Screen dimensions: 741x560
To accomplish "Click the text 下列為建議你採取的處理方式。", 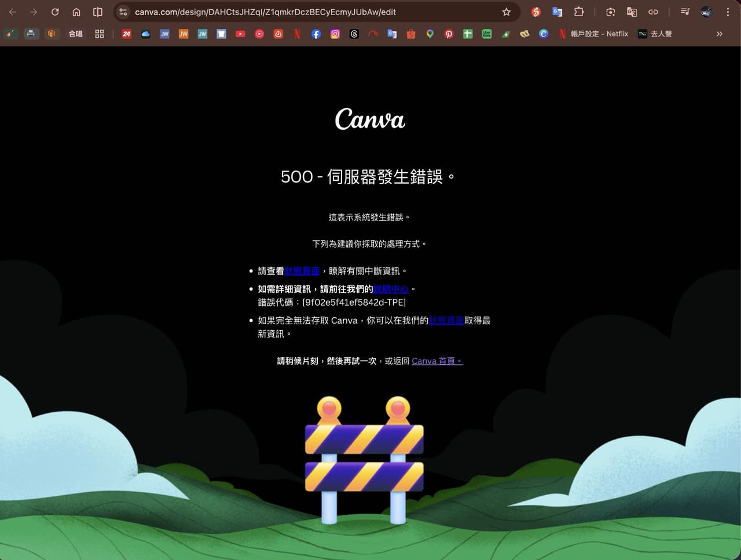I will click(370, 244).
